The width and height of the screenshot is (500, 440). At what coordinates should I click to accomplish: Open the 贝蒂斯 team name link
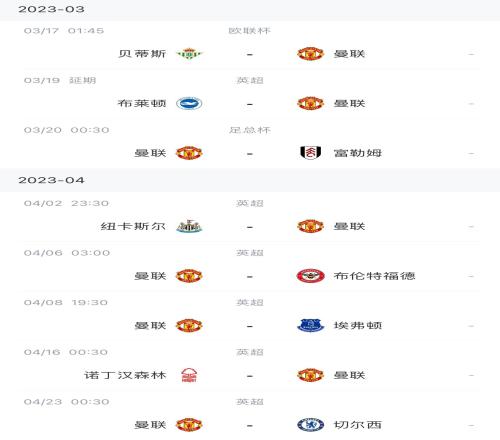click(x=142, y=54)
